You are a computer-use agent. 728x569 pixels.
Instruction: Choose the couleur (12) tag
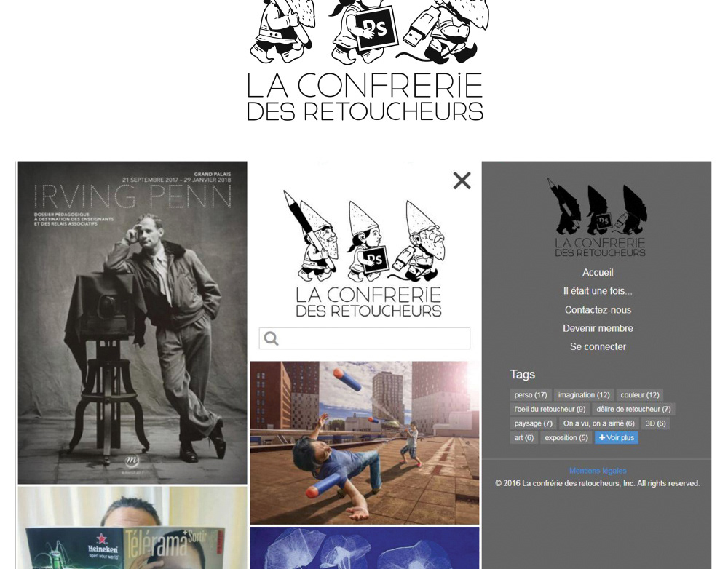(640, 395)
